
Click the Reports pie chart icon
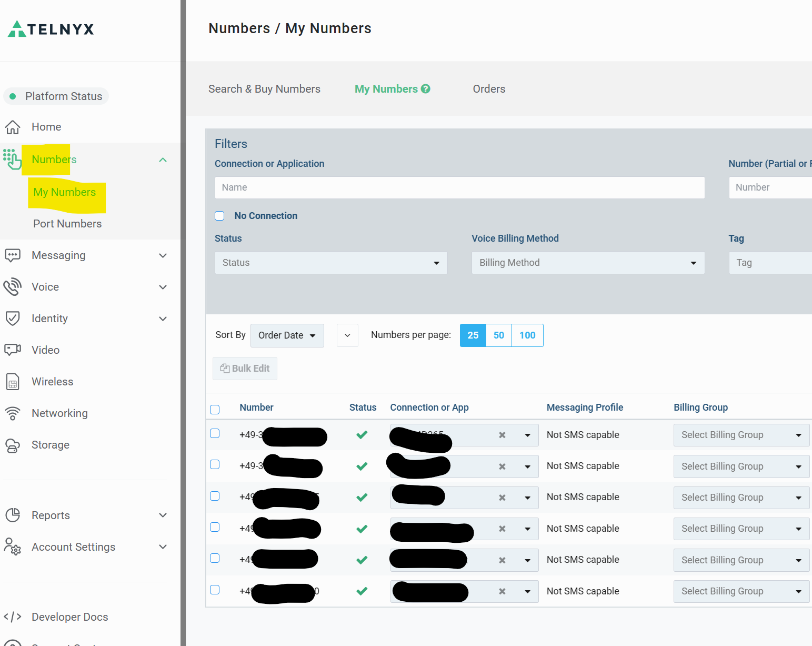(13, 515)
